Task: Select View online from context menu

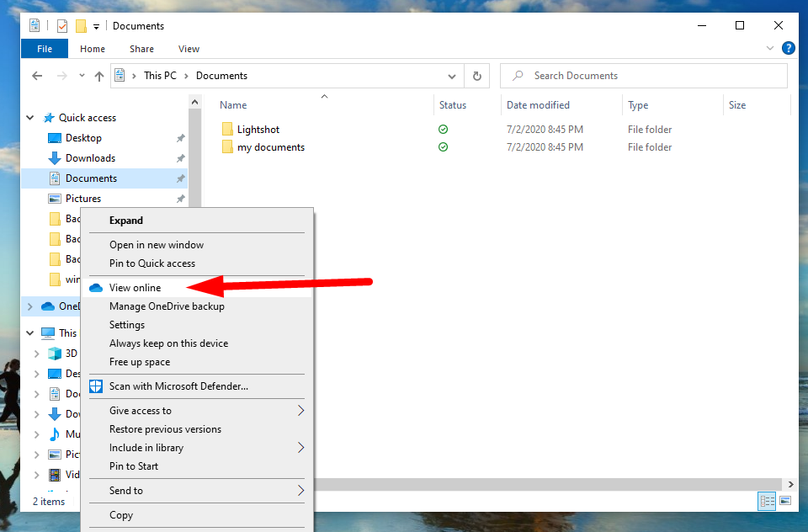Action: click(135, 288)
